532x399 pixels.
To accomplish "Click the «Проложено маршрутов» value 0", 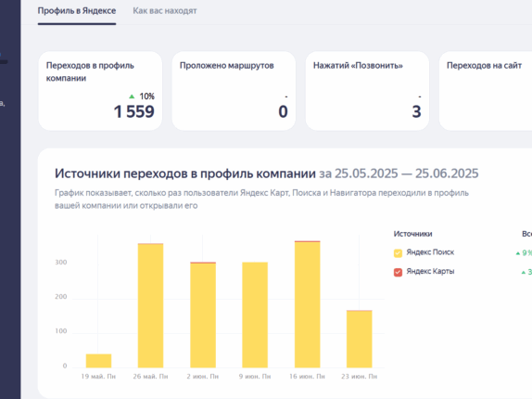I will [x=284, y=111].
